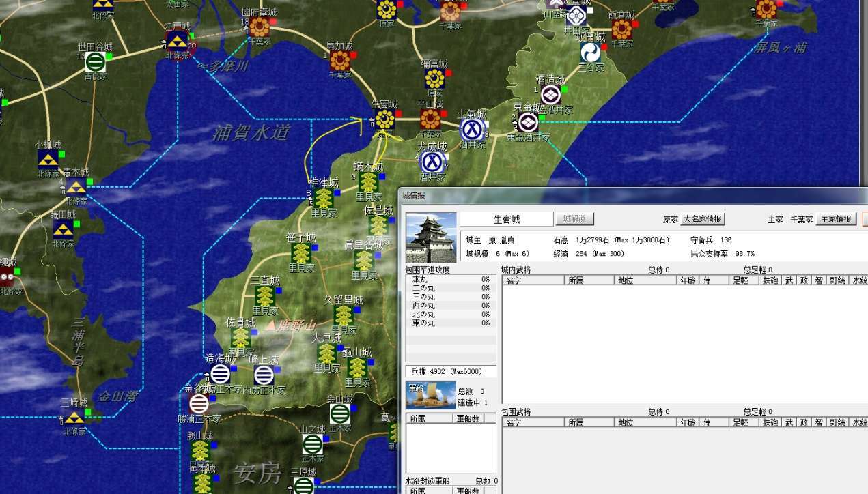
Task: Click the 國府臺城 castle crest icon
Action: [259, 27]
